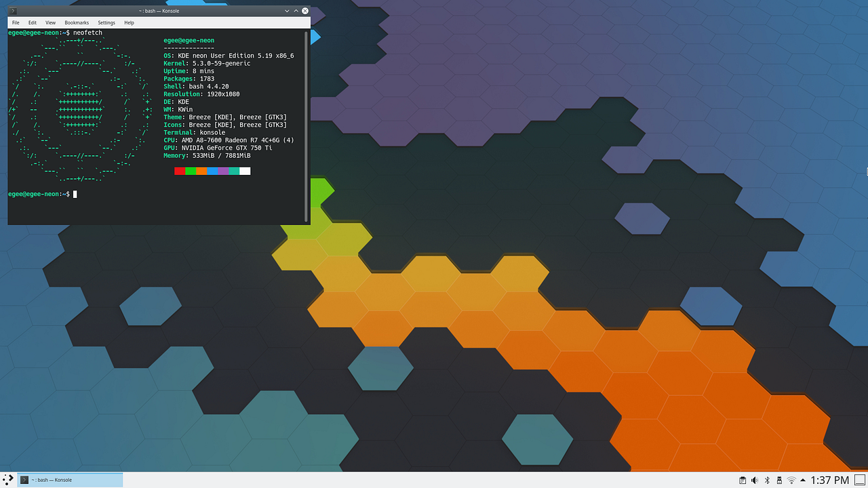Screen dimensions: 868x488
Task: Open the Klipper clipboard tray icon
Action: [x=743, y=480]
